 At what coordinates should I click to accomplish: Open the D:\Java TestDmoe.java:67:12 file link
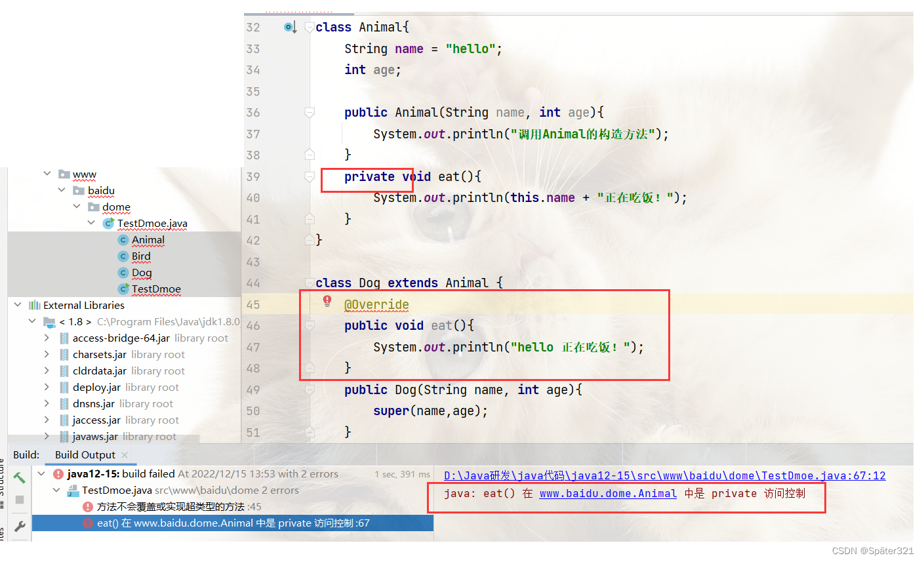click(x=665, y=476)
